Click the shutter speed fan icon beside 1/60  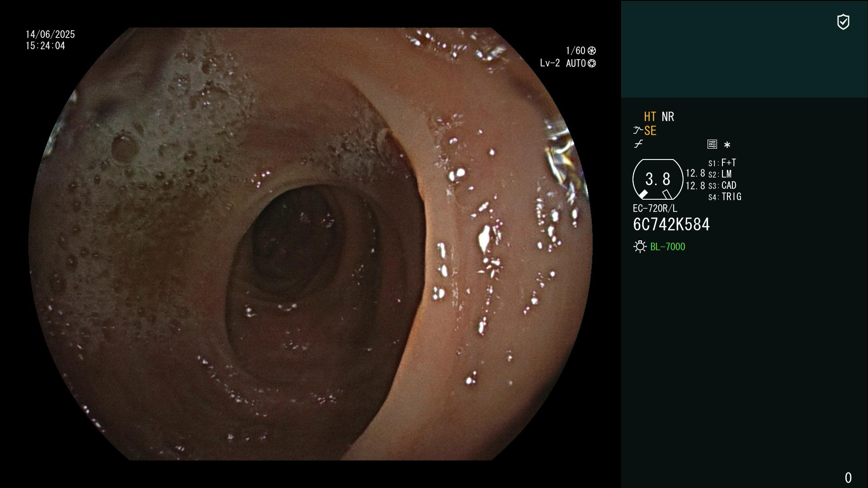(x=592, y=51)
